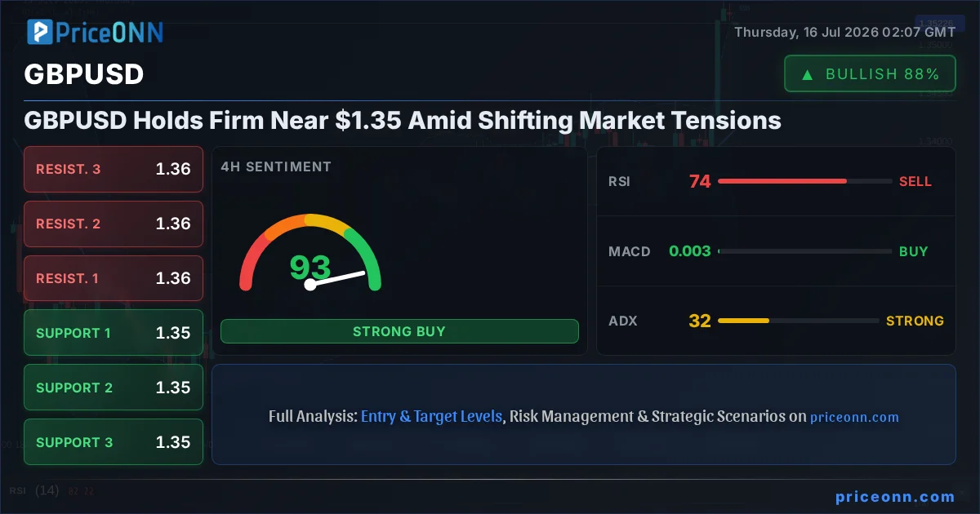Select the RESIST. 2 level box

pos(114,224)
